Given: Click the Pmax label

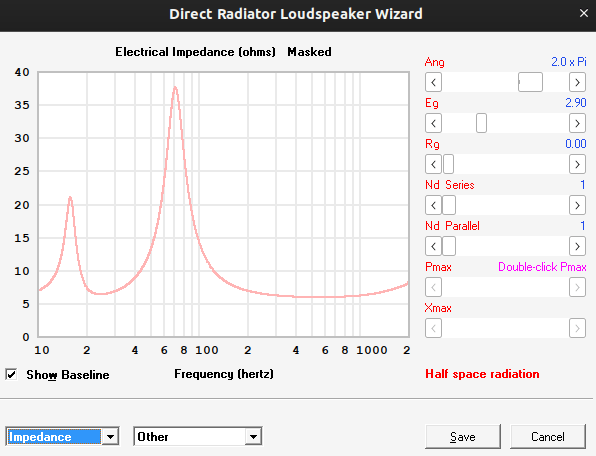Looking at the screenshot, I should point(438,267).
